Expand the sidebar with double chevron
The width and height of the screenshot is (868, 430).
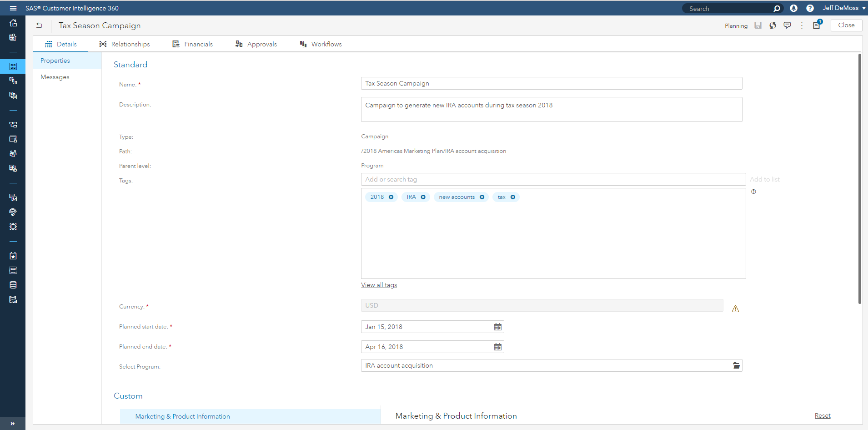coord(13,423)
